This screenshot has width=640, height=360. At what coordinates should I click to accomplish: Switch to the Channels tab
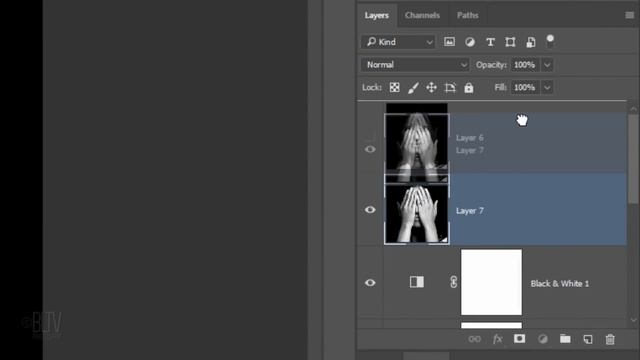[x=422, y=16]
